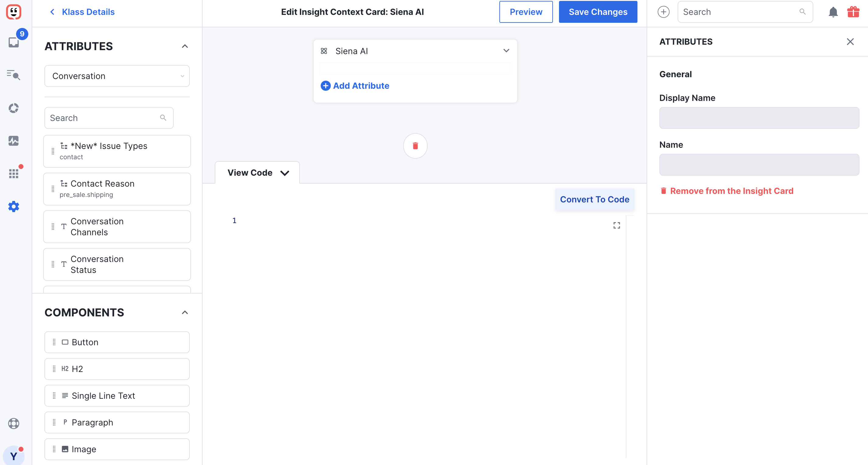
Task: Click the search list icon in left sidebar
Action: click(x=13, y=75)
